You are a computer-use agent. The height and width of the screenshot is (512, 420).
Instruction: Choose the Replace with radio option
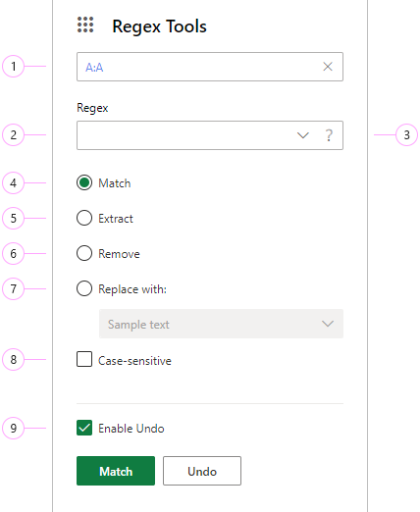(84, 288)
